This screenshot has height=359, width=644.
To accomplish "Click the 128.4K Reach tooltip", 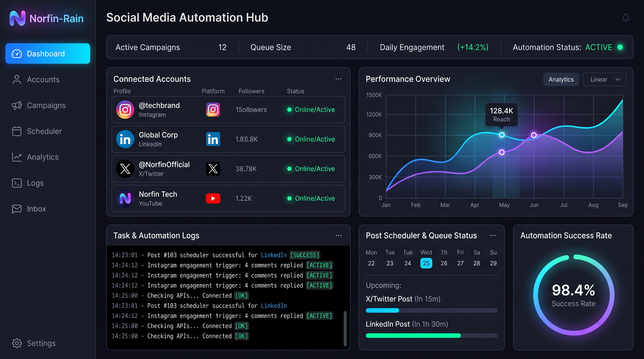I will click(x=501, y=115).
